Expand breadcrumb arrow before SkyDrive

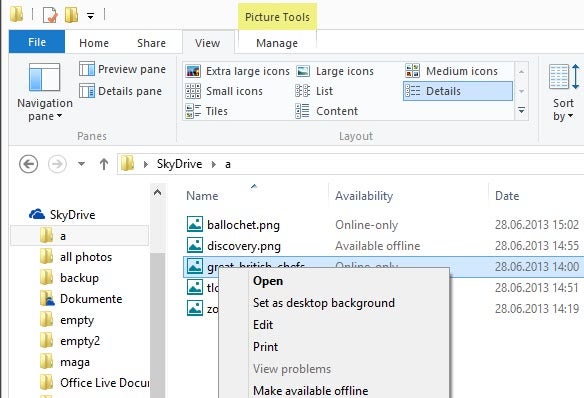[x=146, y=164]
